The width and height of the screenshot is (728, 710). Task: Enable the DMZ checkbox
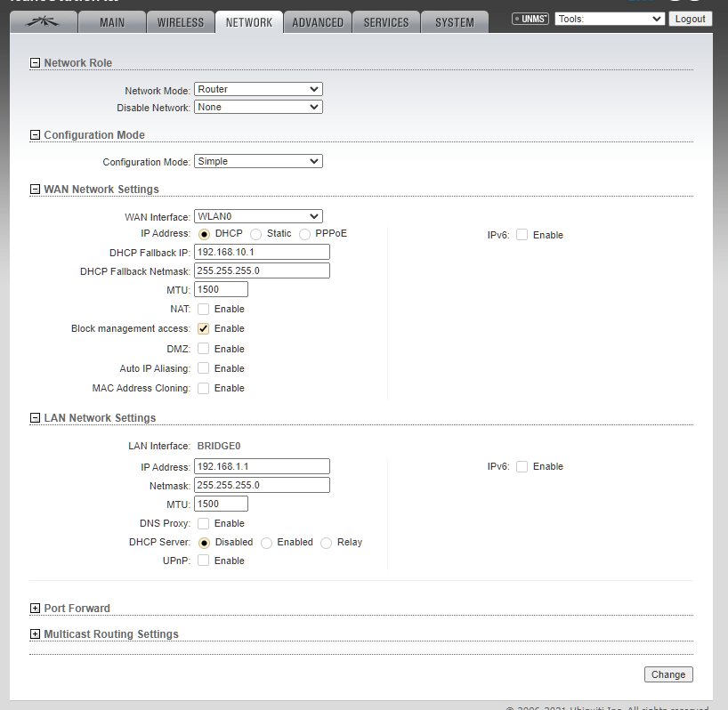coord(203,349)
